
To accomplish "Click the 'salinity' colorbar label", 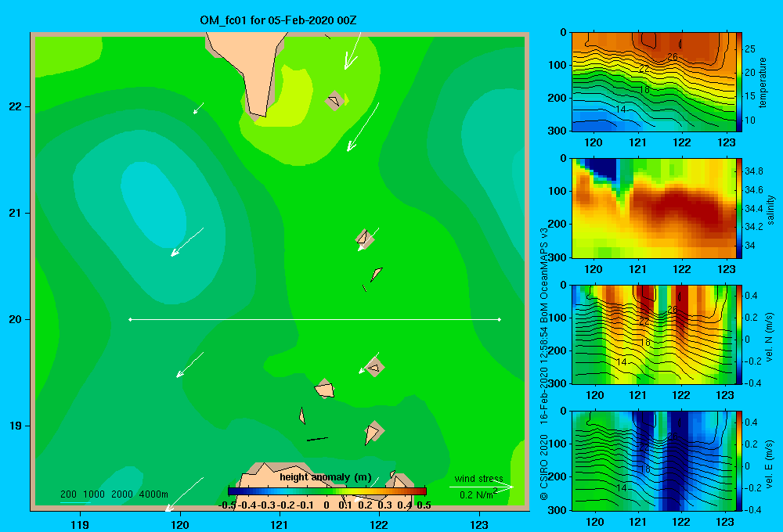I will pos(770,210).
